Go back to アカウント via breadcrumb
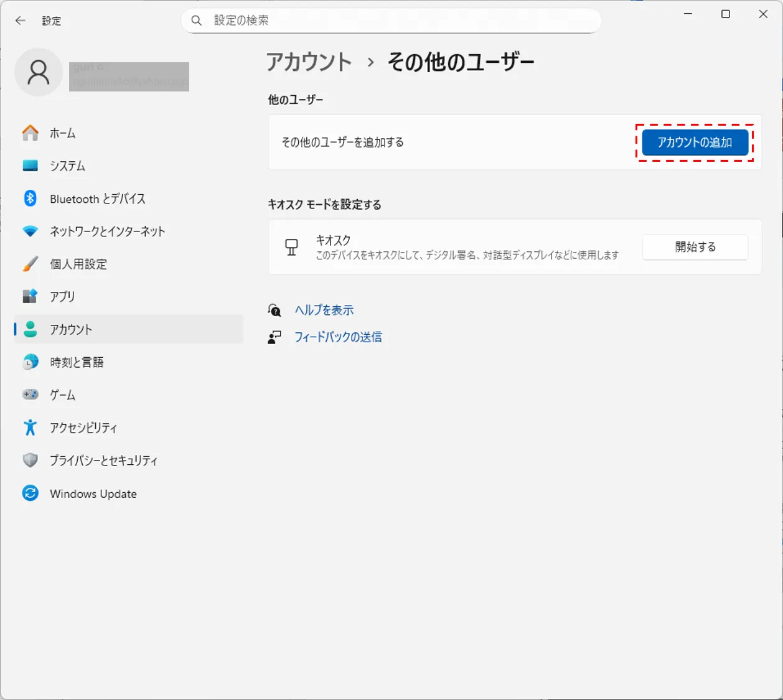This screenshot has width=783, height=700. [309, 62]
